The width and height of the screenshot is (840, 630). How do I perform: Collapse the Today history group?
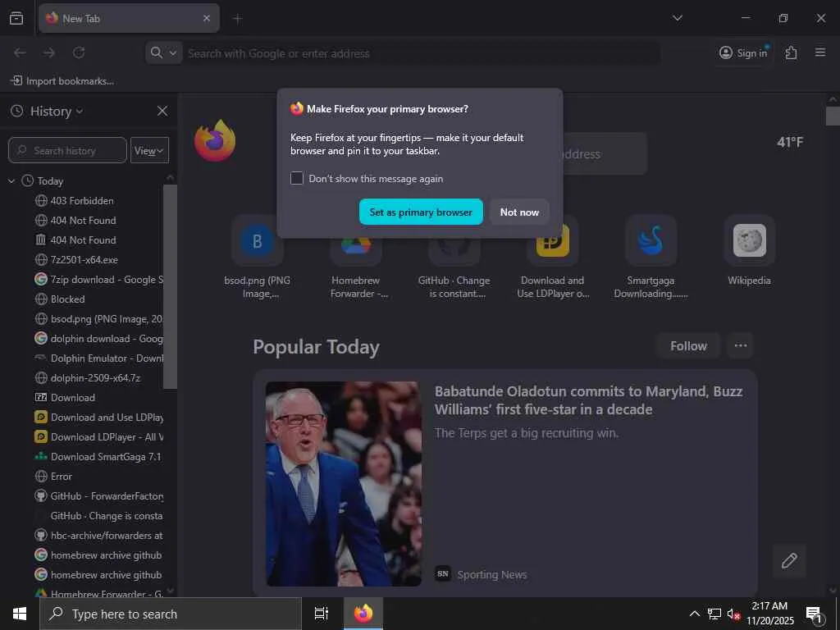tap(11, 181)
